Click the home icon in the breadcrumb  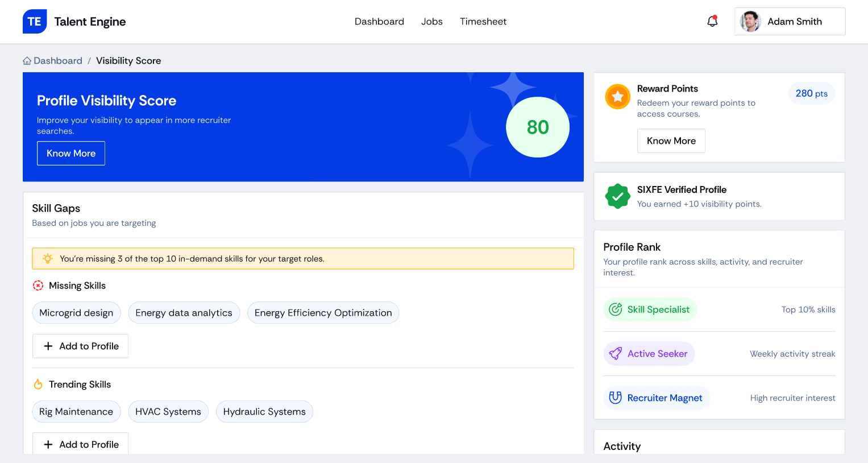[27, 61]
